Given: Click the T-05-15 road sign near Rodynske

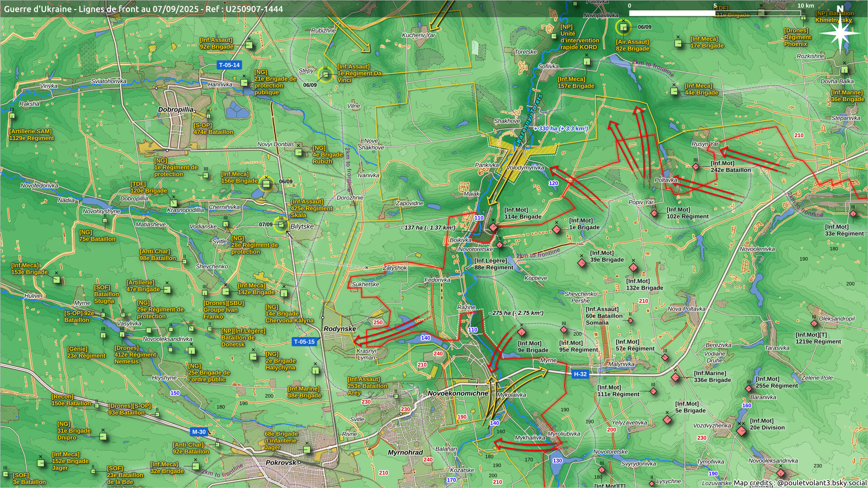Looking at the screenshot, I should click(x=304, y=342).
